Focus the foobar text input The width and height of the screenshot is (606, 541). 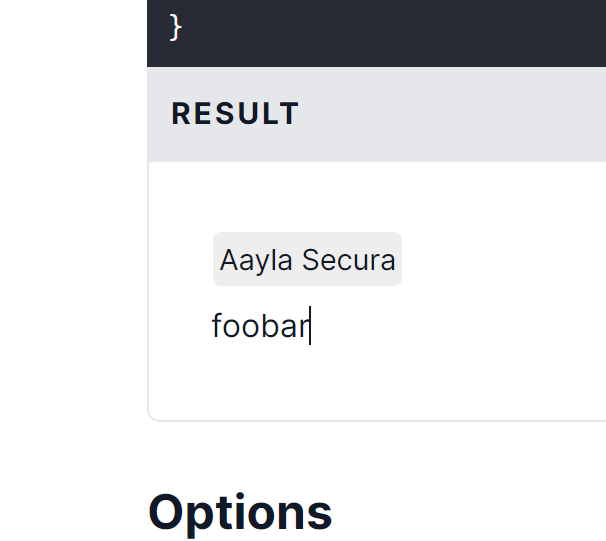point(260,327)
